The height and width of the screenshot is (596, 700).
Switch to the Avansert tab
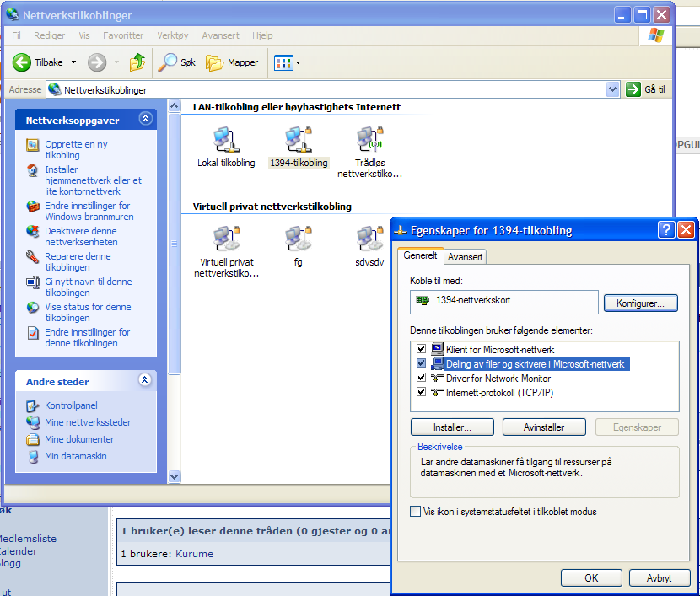(465, 257)
